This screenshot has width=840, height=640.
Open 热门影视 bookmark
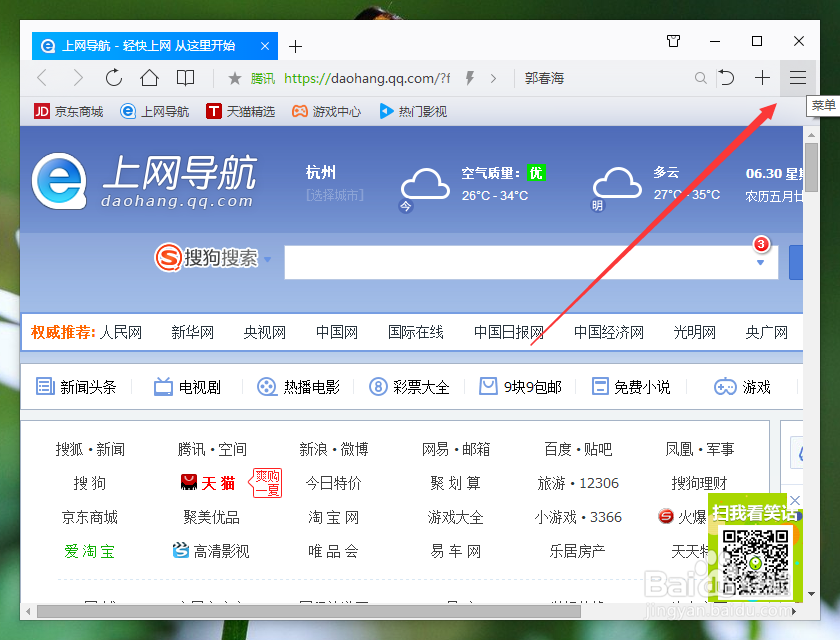pos(413,111)
